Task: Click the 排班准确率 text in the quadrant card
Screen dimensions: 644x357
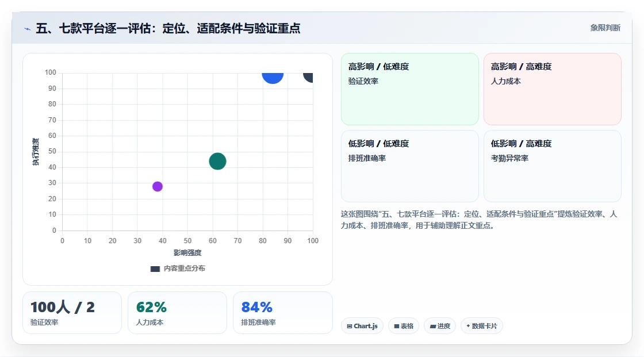Action: tap(367, 158)
